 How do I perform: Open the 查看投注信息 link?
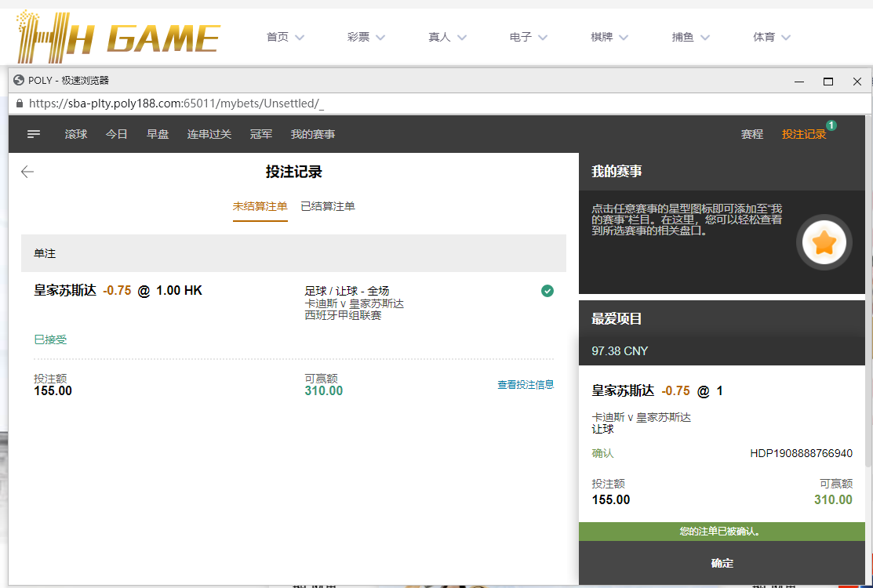pos(526,384)
